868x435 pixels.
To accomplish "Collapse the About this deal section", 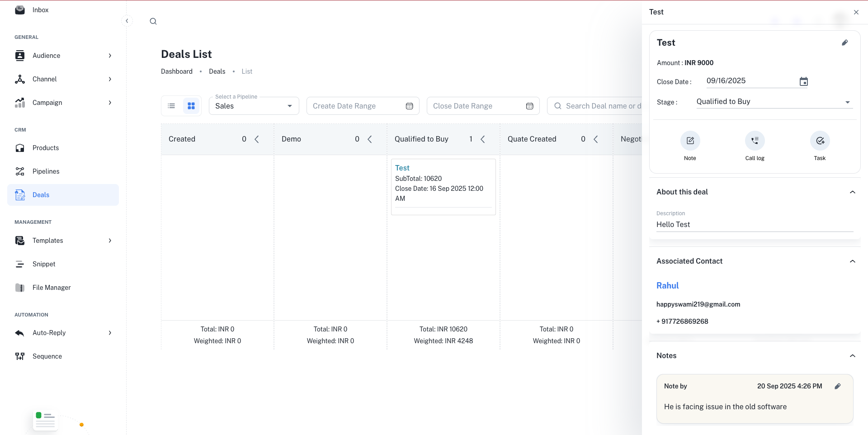I will click(x=852, y=192).
